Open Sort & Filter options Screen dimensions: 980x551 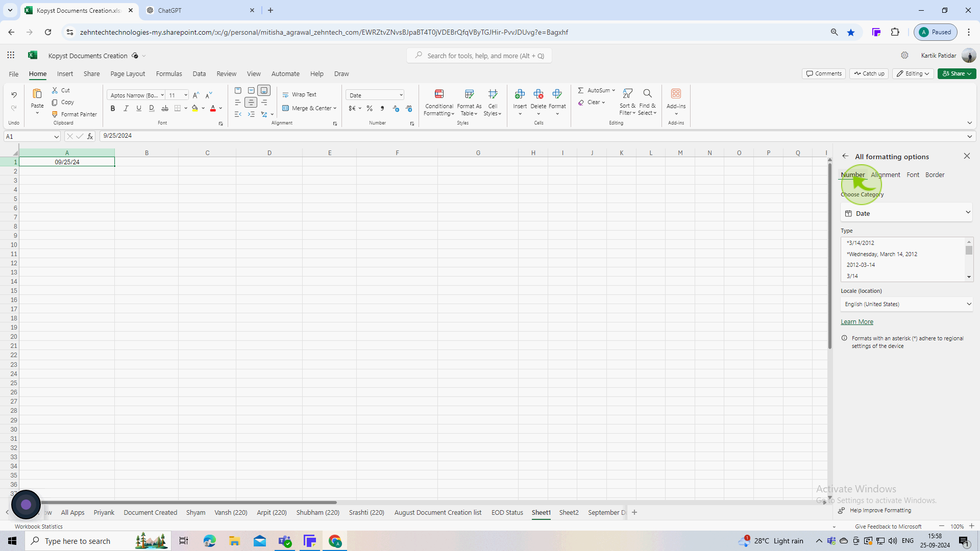coord(627,102)
